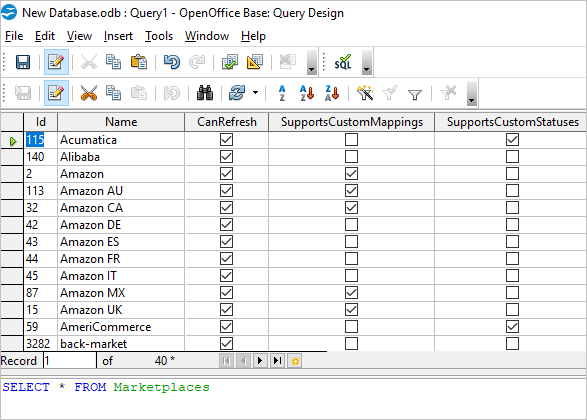The image size is (587, 420).
Task: Select the cell 'AmeriCommerce'
Action: coord(121,327)
